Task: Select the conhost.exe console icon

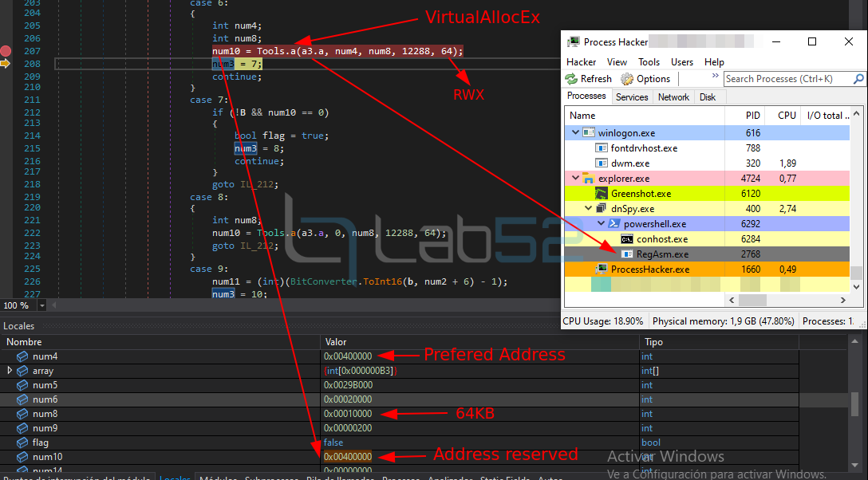Action: point(627,239)
